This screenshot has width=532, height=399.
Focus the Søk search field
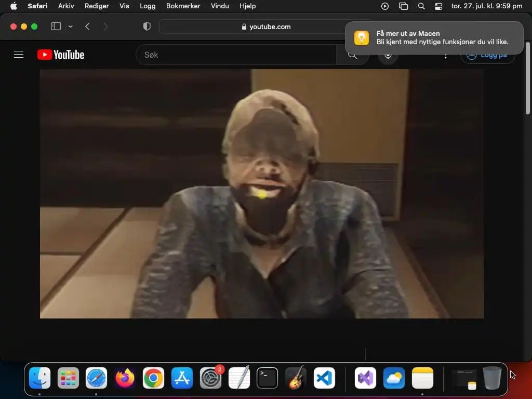tap(236, 55)
